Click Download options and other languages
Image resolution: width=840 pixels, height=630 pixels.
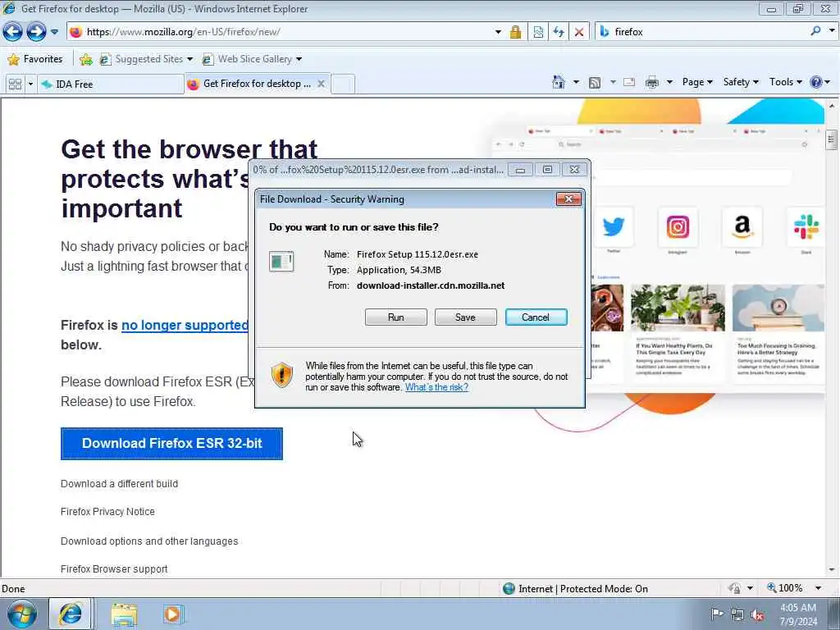[x=149, y=541]
